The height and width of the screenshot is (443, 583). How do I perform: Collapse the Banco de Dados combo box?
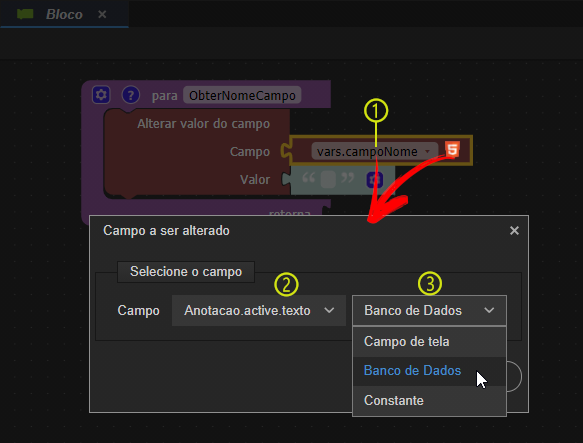[x=429, y=311]
